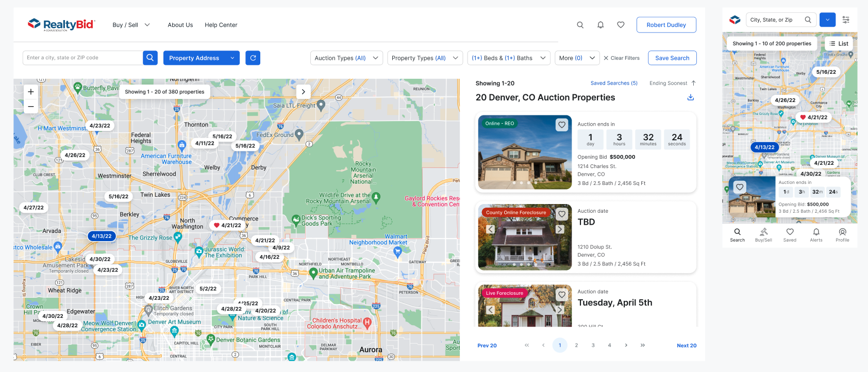Favorite the property card in mobile view

[740, 187]
